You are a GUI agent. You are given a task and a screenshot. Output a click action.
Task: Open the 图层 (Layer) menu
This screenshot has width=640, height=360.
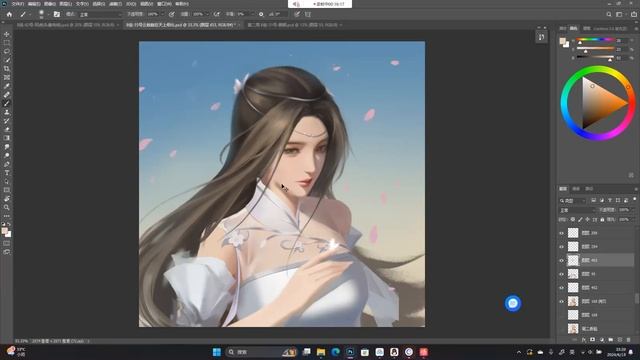[x=65, y=4]
